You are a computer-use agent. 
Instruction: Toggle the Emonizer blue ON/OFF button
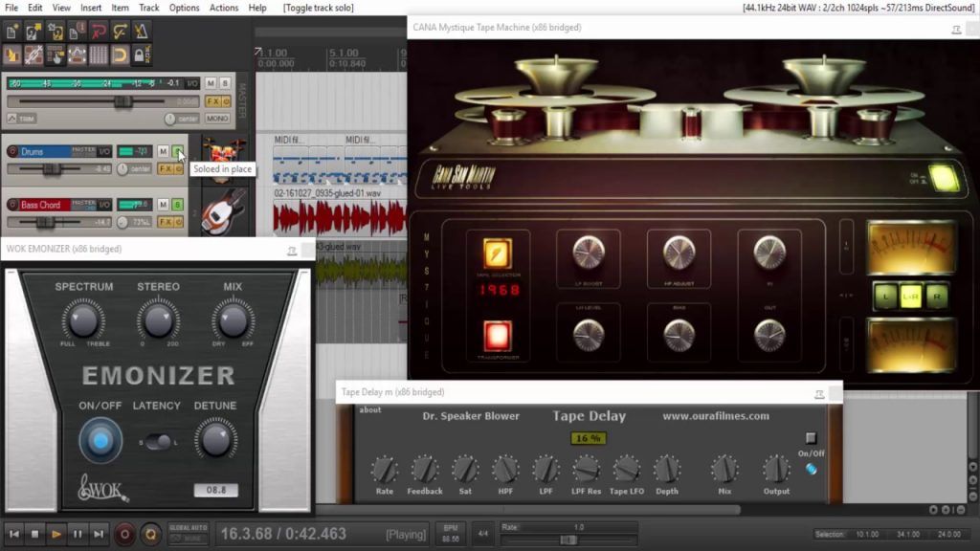click(100, 440)
